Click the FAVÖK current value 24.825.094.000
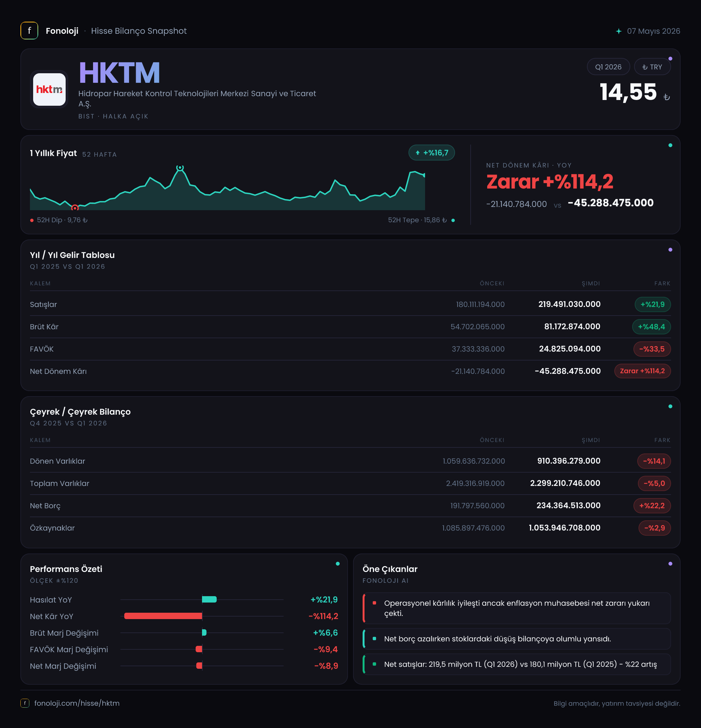 point(570,349)
